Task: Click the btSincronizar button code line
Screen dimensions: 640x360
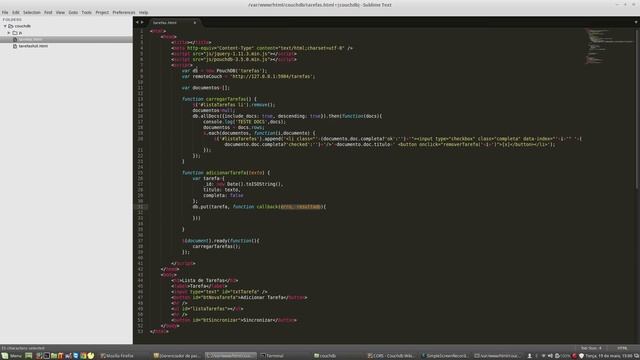Action: coord(234,320)
